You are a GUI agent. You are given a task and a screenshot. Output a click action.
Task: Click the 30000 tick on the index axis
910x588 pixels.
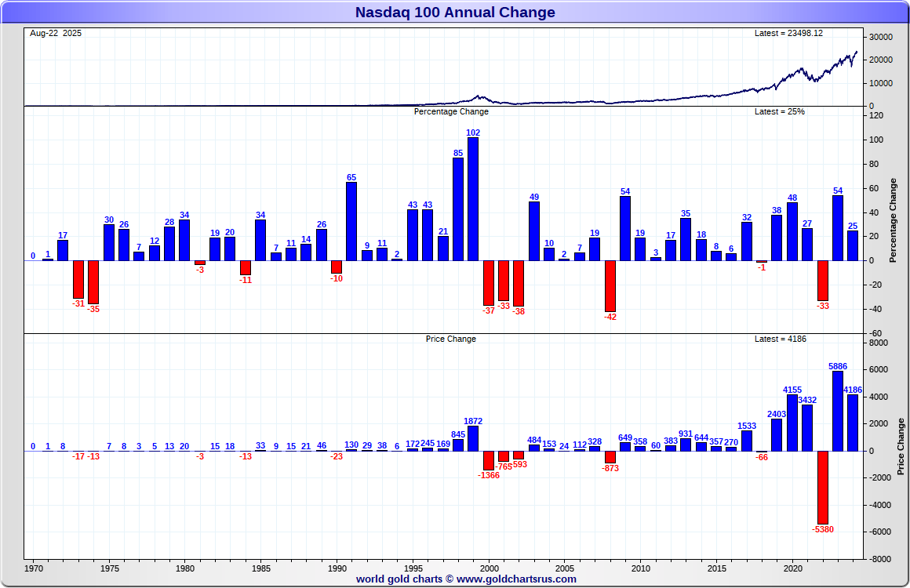pos(881,37)
